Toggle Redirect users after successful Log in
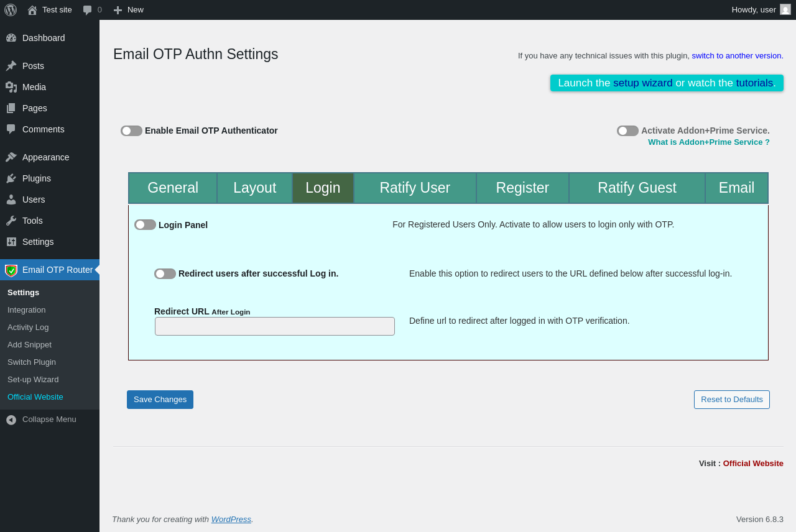Viewport: 796px width, 532px height. [x=165, y=273]
